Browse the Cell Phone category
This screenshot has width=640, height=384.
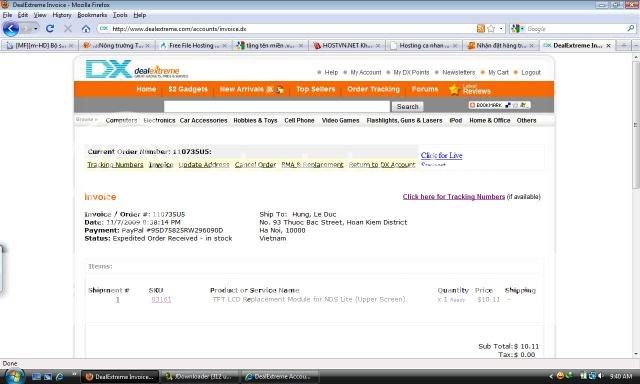coord(299,120)
